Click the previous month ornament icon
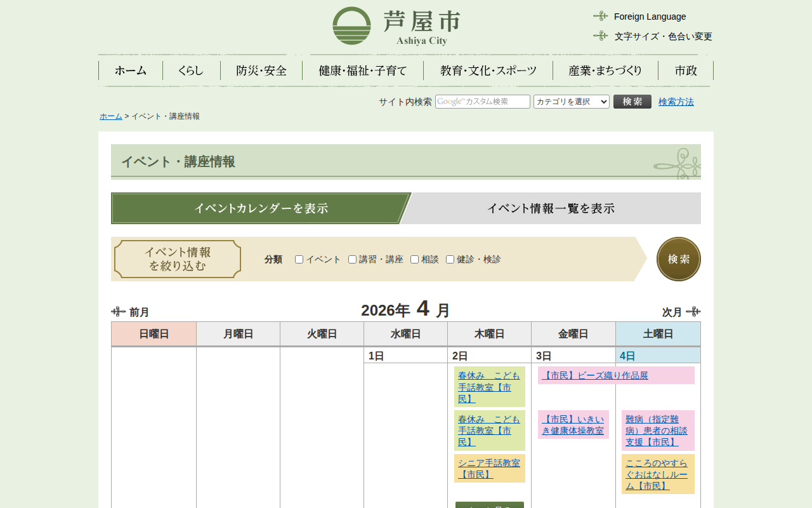Image resolution: width=812 pixels, height=508 pixels. coord(118,312)
